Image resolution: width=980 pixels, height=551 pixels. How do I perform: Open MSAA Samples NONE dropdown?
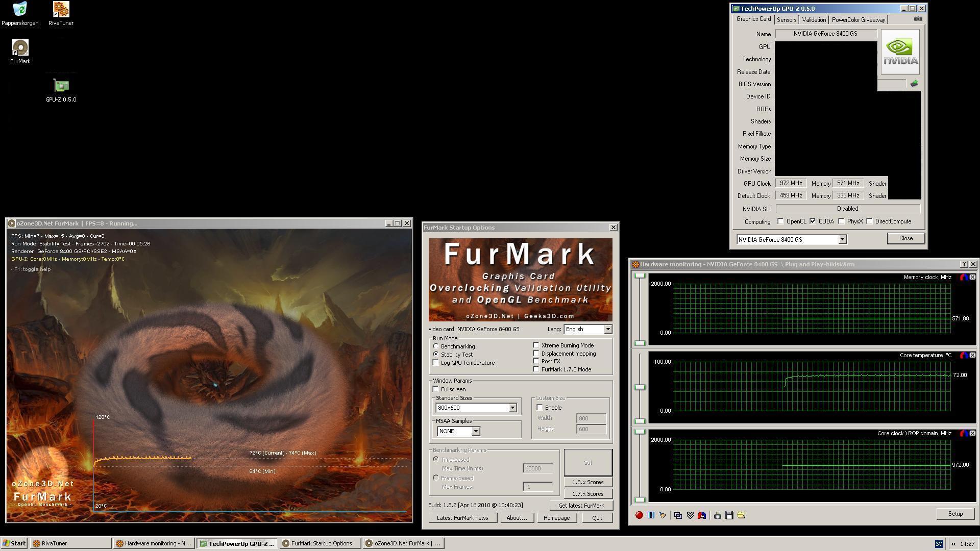(475, 431)
